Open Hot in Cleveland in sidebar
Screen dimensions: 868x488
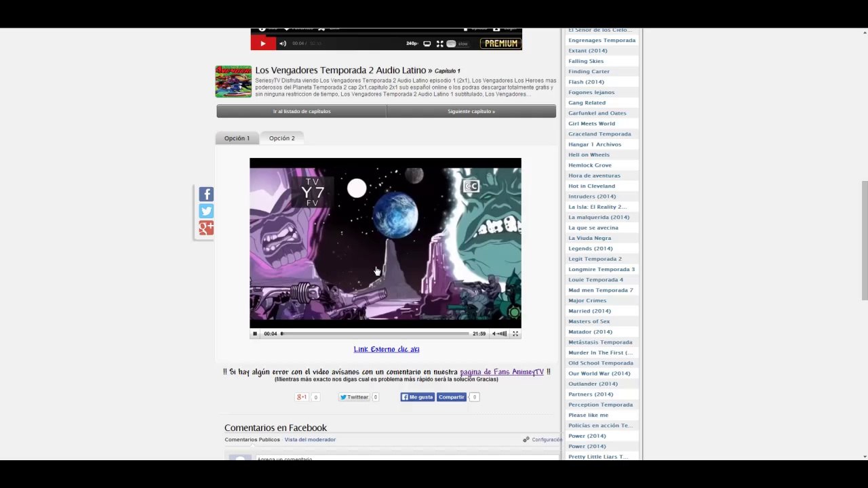(592, 186)
